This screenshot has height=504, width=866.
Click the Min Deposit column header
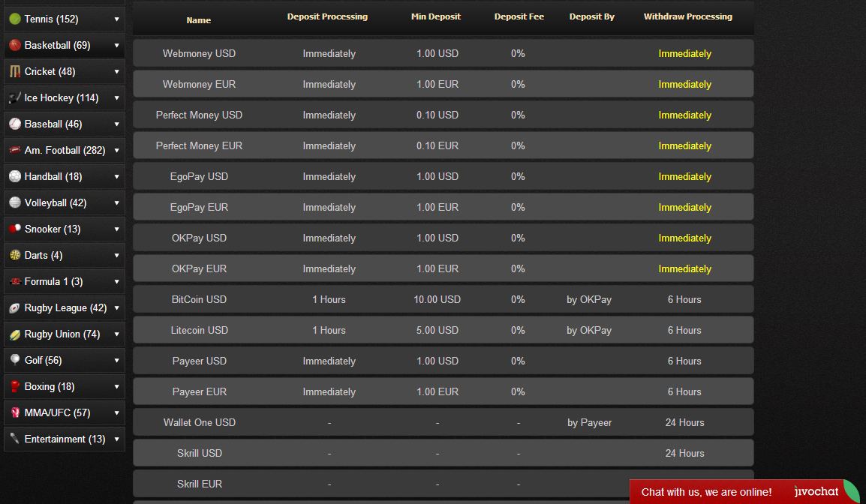pos(436,16)
